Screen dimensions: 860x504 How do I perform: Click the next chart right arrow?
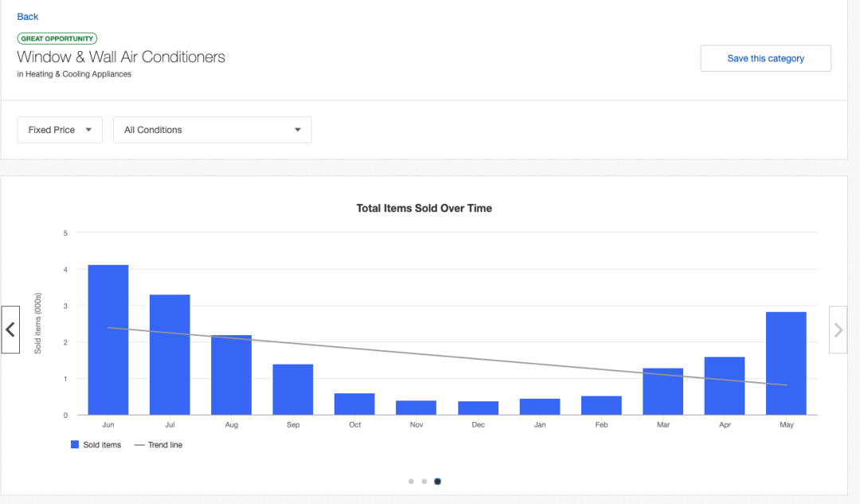pos(838,329)
